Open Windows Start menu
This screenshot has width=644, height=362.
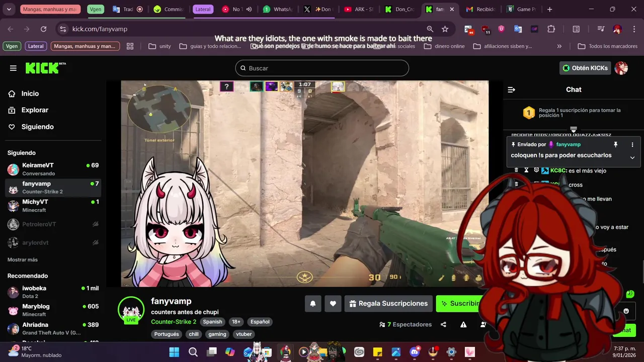point(174,352)
